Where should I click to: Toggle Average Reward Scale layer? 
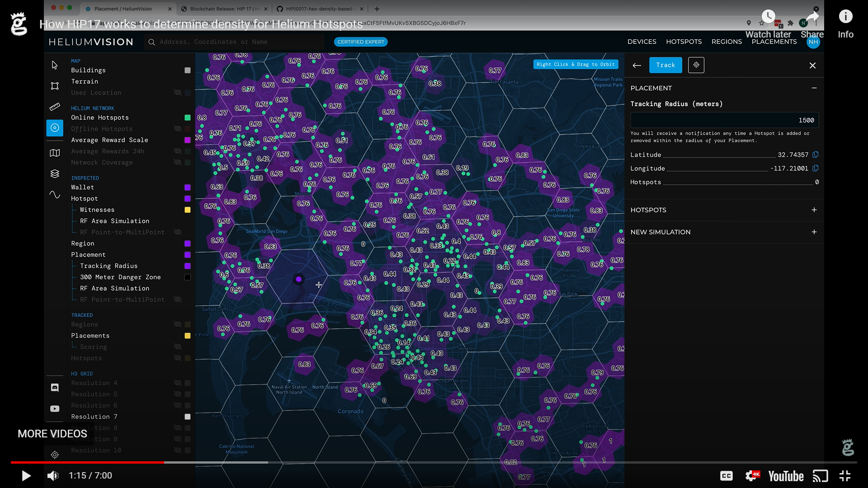188,141
